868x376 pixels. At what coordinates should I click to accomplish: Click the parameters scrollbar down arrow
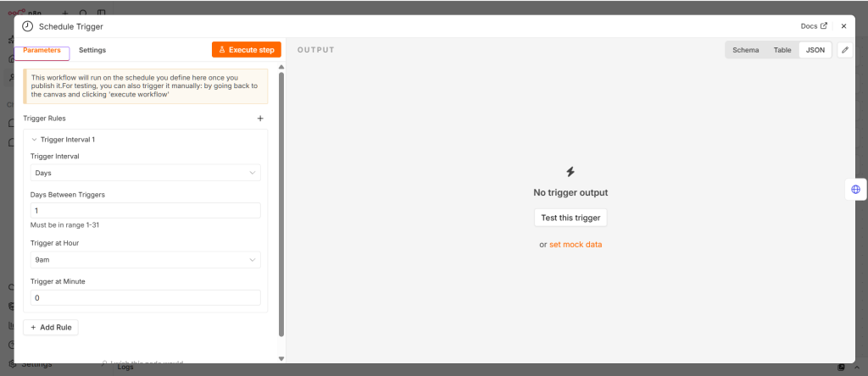[281, 359]
